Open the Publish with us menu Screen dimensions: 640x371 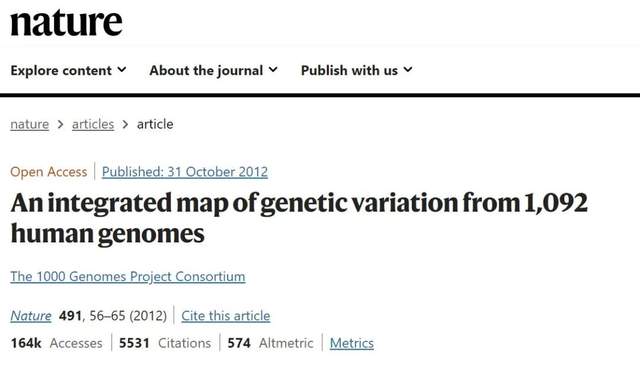pos(356,70)
